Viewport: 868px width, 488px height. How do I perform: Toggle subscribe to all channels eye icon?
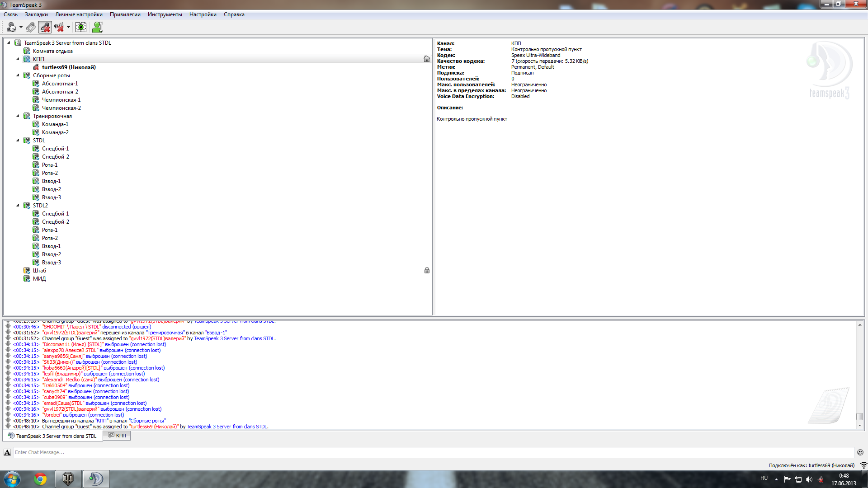tap(80, 28)
